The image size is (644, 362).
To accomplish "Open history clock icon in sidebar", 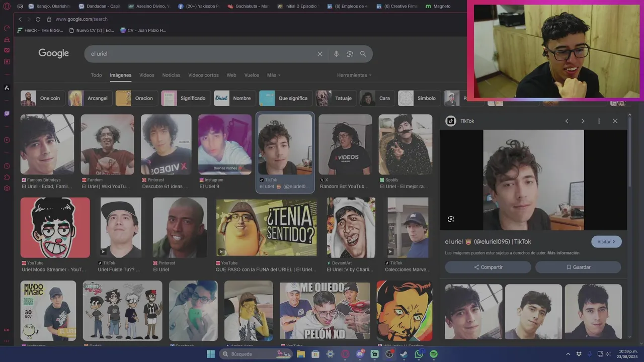I will [7, 166].
